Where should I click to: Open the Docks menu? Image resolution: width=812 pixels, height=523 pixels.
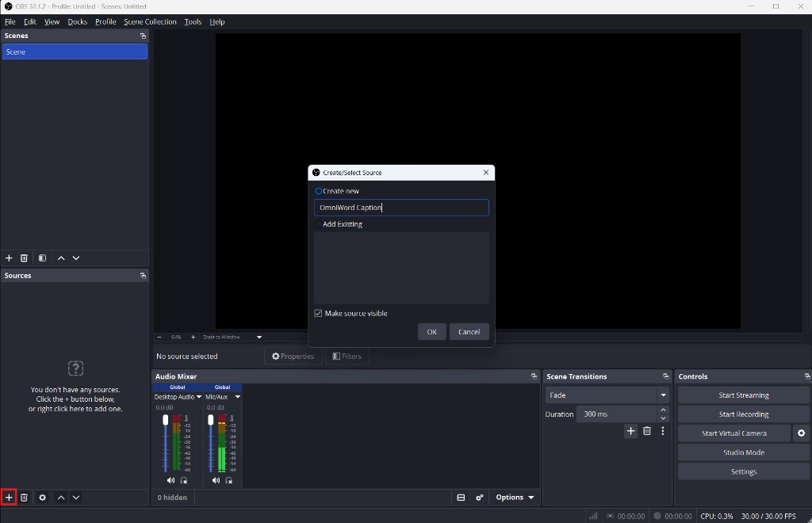[x=77, y=21]
